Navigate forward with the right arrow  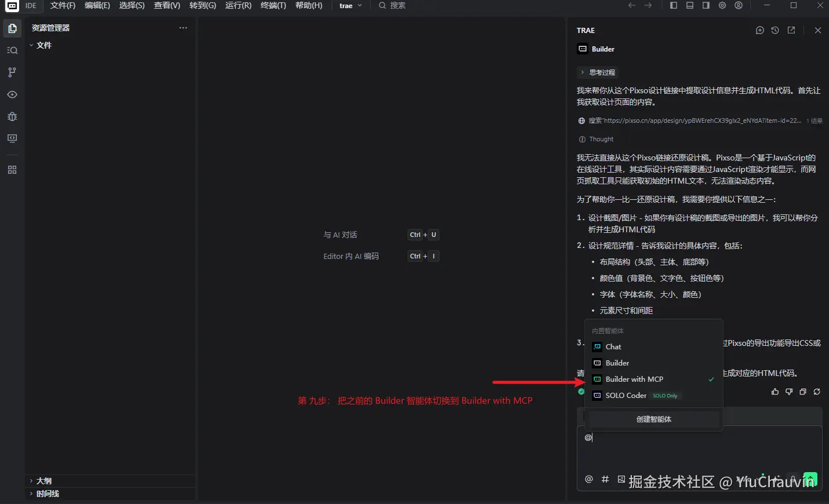[648, 5]
